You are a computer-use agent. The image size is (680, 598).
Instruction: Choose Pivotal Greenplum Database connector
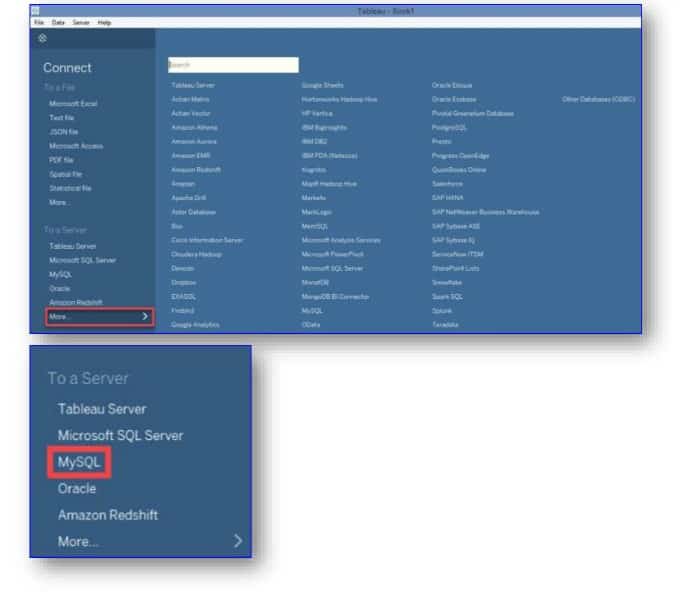coord(473,114)
